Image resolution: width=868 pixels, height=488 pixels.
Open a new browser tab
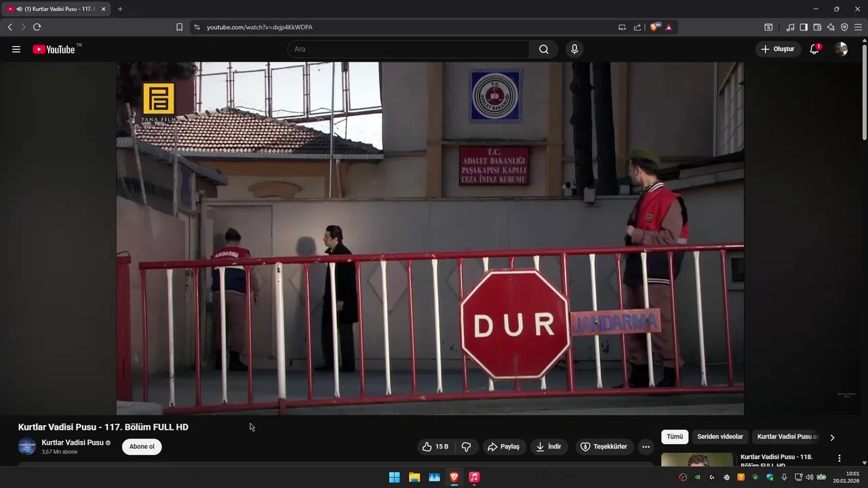(120, 9)
